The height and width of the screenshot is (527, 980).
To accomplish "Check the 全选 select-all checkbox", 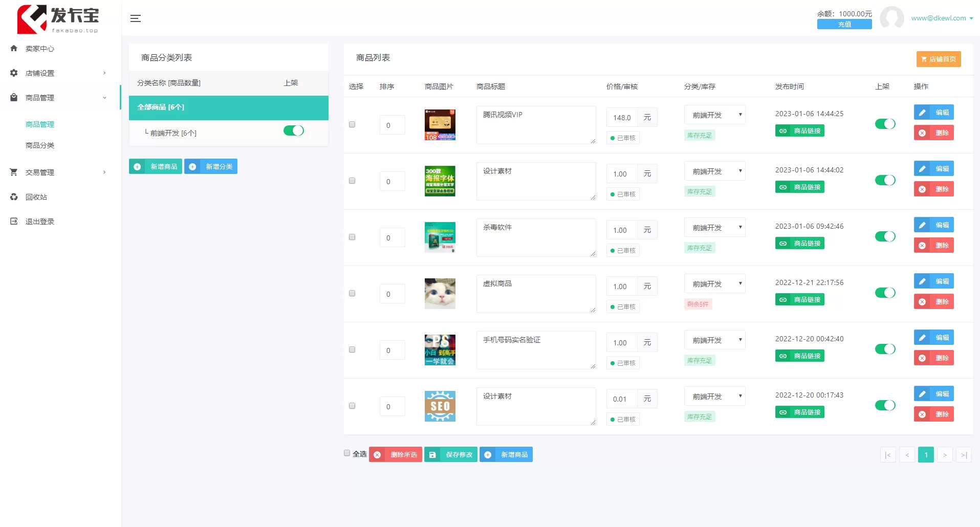I will (347, 453).
